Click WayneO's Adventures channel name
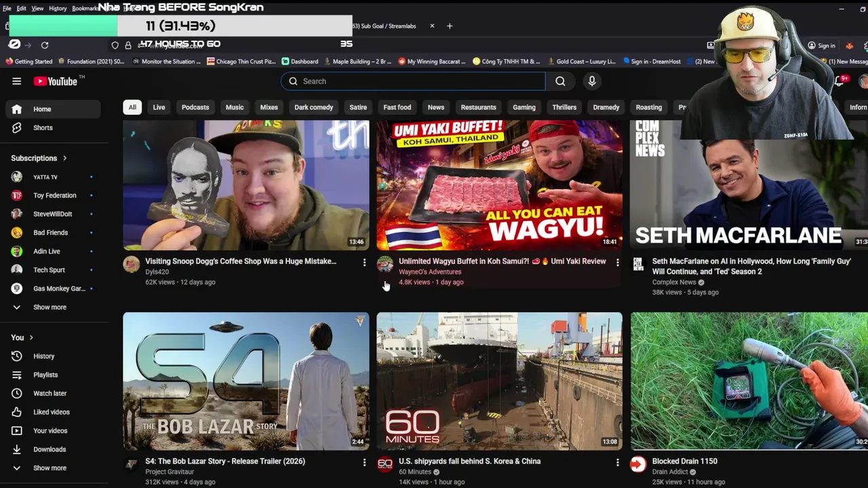 (x=430, y=272)
